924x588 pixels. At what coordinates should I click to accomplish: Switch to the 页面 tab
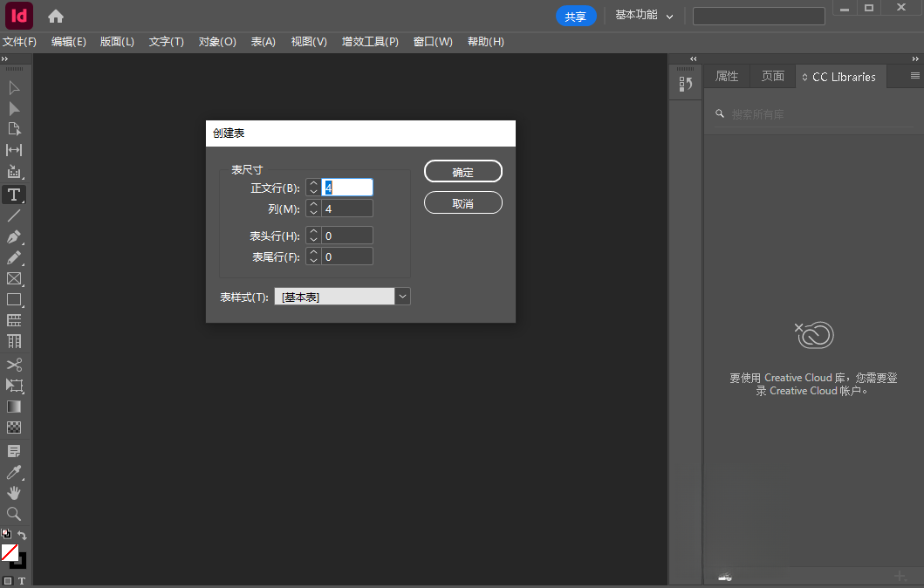pyautogui.click(x=772, y=77)
